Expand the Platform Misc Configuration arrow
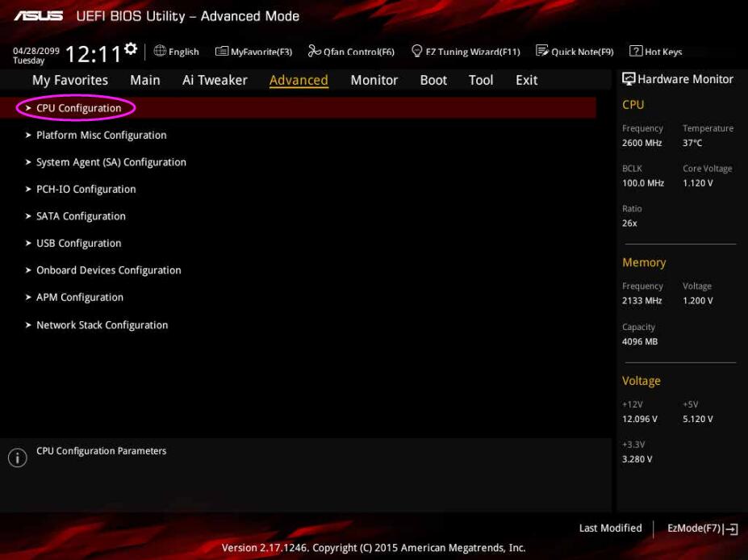The height and width of the screenshot is (560, 748). (x=28, y=136)
